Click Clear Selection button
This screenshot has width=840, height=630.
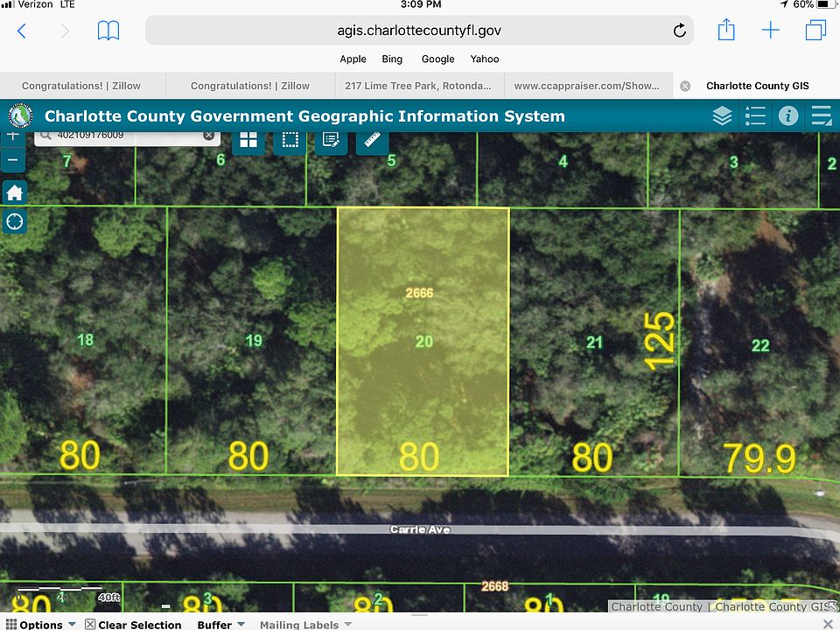[133, 624]
